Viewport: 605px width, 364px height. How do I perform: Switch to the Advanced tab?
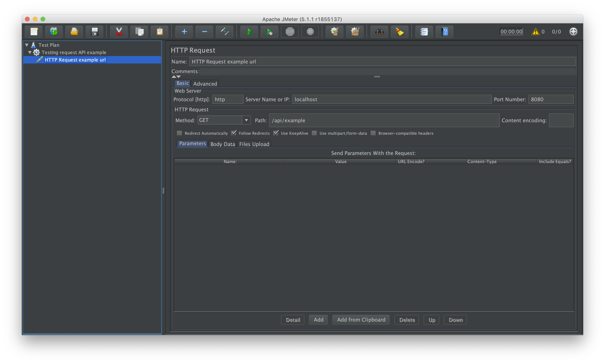click(205, 83)
